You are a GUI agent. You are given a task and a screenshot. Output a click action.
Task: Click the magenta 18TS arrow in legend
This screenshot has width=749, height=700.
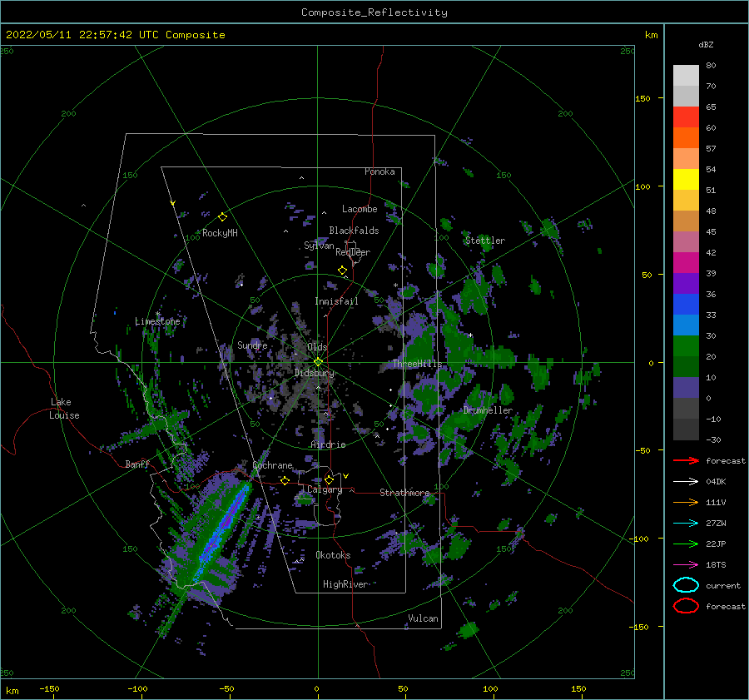tap(686, 565)
